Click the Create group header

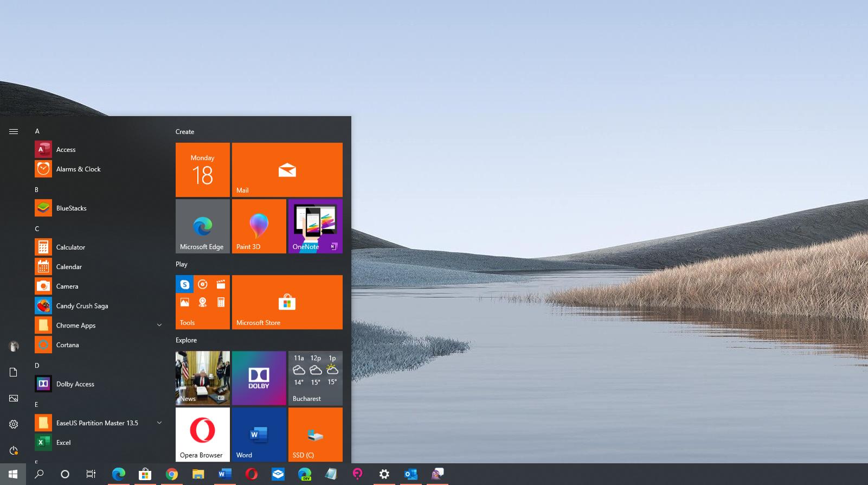185,132
